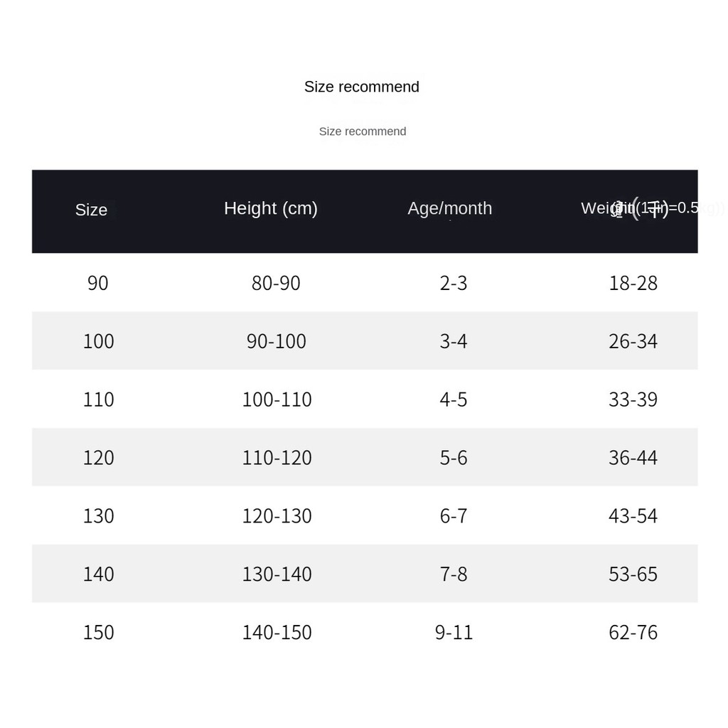
Task: Click the gray 'Size recommend' subtitle
Action: tap(363, 132)
